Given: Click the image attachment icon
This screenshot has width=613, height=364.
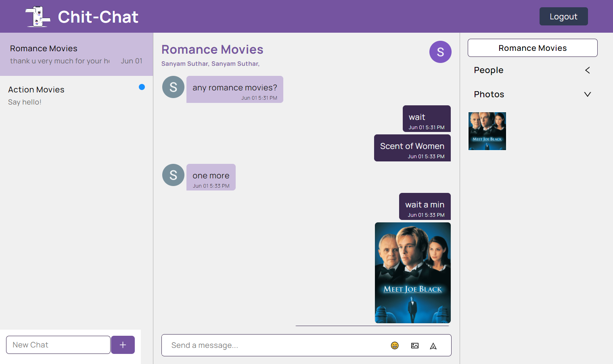Looking at the screenshot, I should point(414,345).
